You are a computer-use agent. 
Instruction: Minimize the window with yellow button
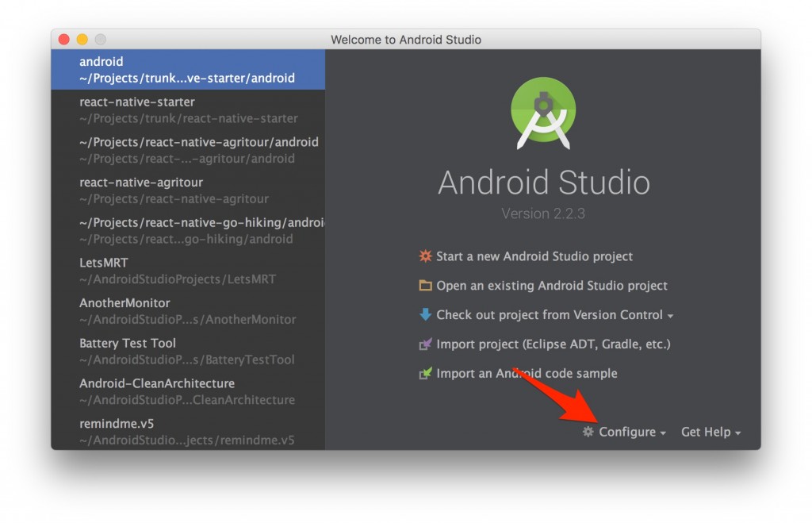(82, 40)
